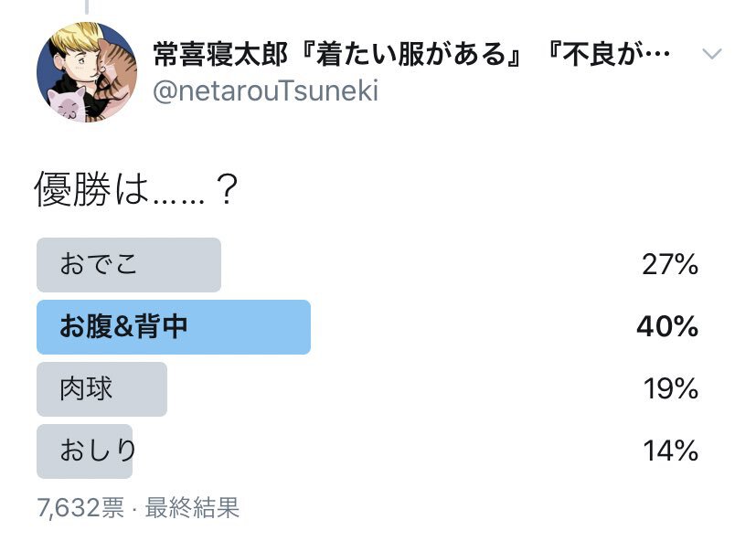
Task: Click the 27% result for おでこ
Action: 670,265
